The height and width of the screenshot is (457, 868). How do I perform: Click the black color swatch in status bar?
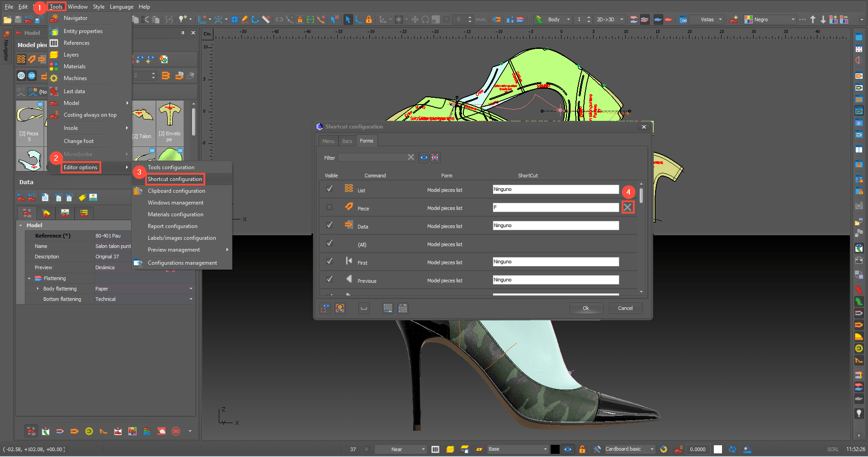(555, 449)
